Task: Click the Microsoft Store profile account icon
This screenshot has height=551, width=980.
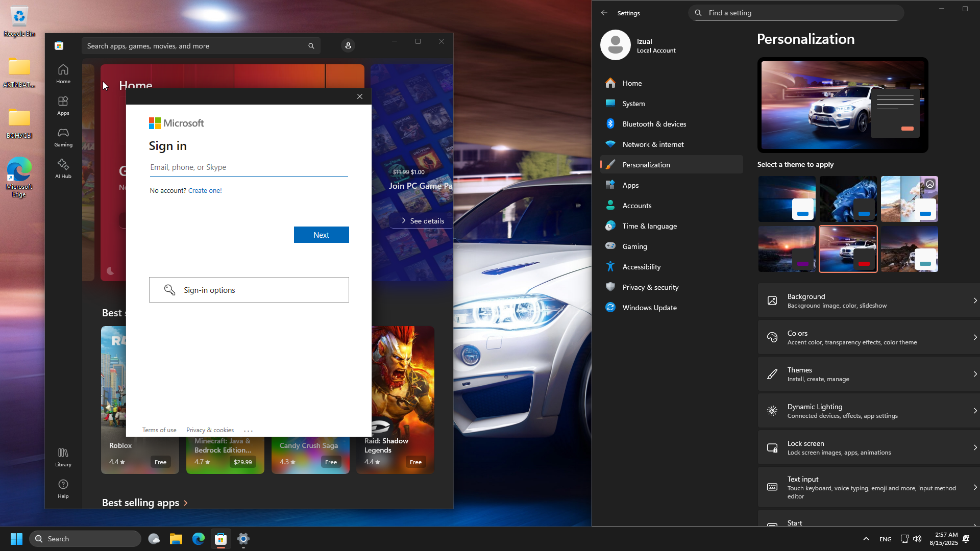Action: point(348,45)
